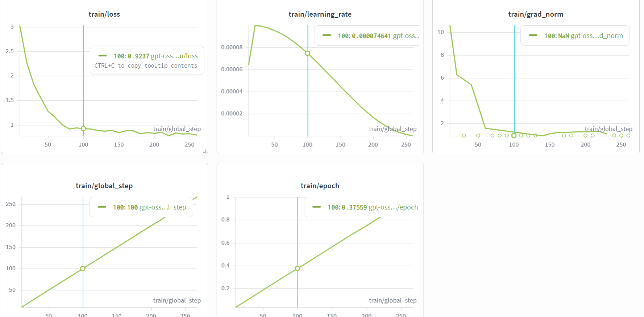
Task: Click the gpt-oss…/epoch run label
Action: pos(393,207)
